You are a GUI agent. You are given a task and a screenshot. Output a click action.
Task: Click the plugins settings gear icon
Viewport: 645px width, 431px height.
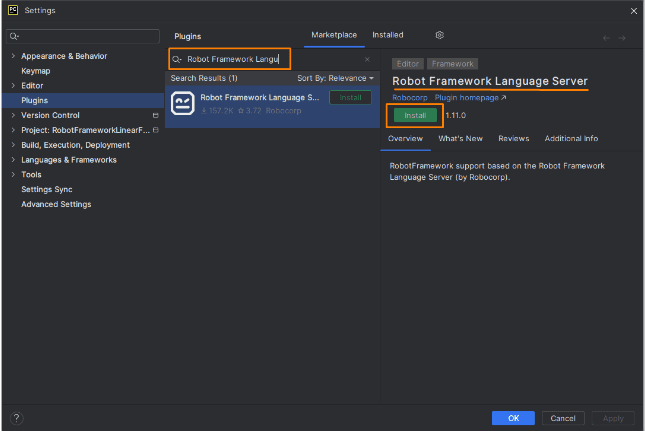coord(439,35)
